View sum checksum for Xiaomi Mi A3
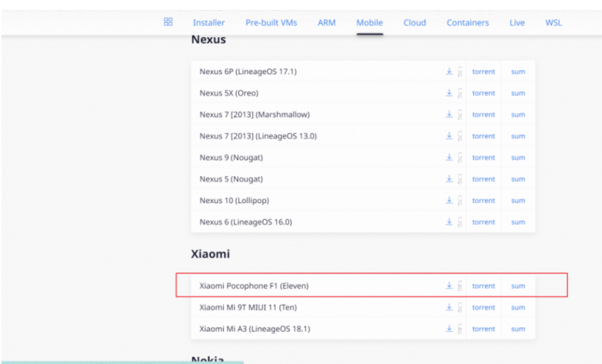Viewport: 602px width, 364px height. (x=518, y=329)
